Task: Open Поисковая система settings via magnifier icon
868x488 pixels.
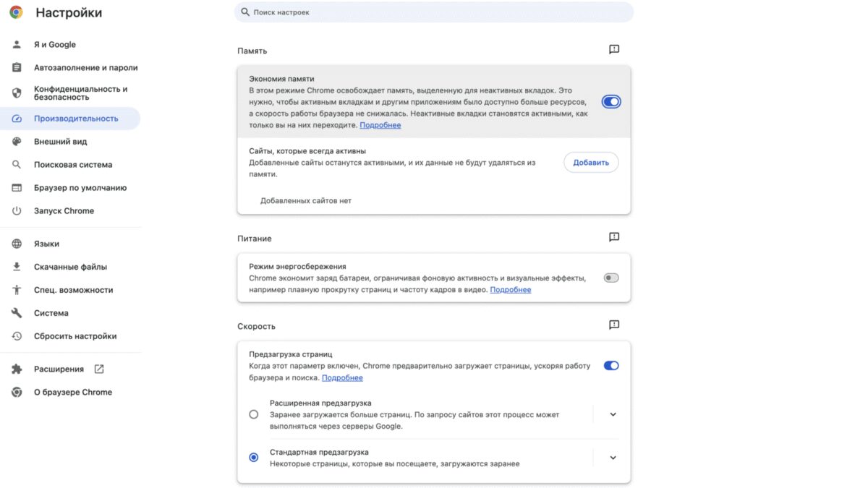Action: tap(16, 165)
